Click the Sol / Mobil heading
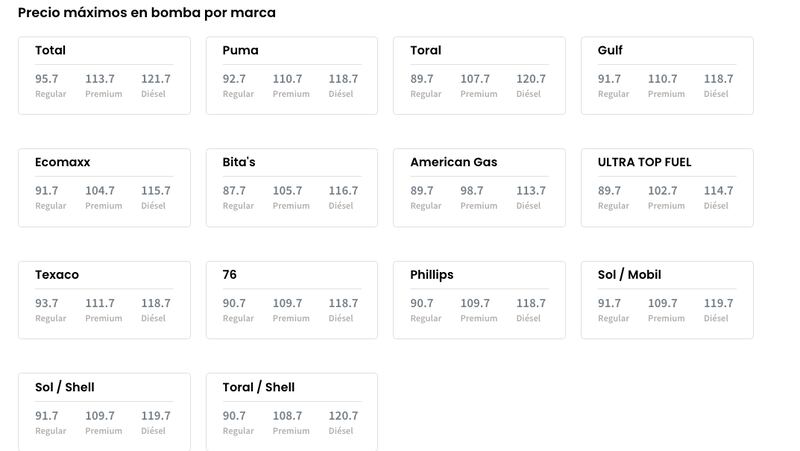This screenshot has height=451, width=800. [x=629, y=274]
